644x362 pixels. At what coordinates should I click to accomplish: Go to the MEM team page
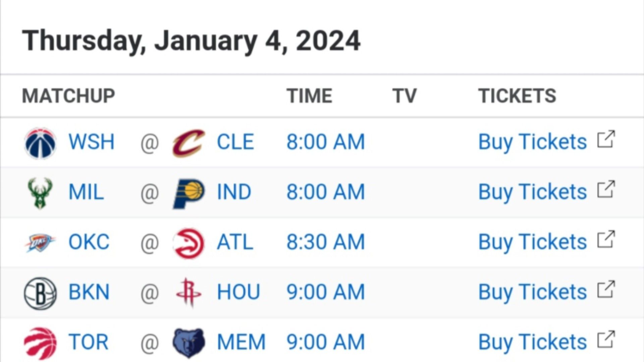[241, 342]
